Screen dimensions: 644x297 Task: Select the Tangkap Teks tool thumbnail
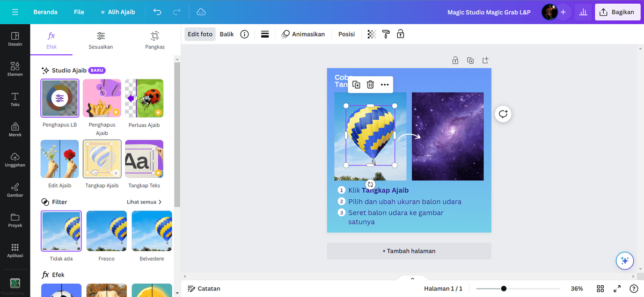[x=144, y=159]
